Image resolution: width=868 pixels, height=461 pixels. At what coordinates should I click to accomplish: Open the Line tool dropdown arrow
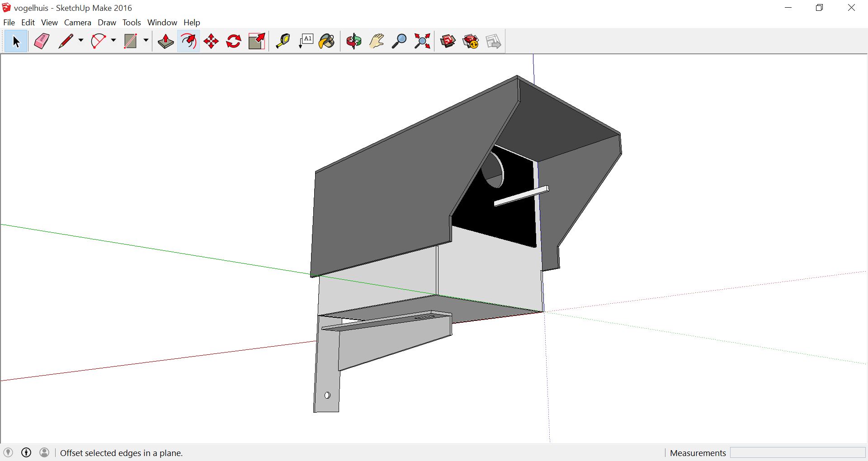click(x=81, y=41)
